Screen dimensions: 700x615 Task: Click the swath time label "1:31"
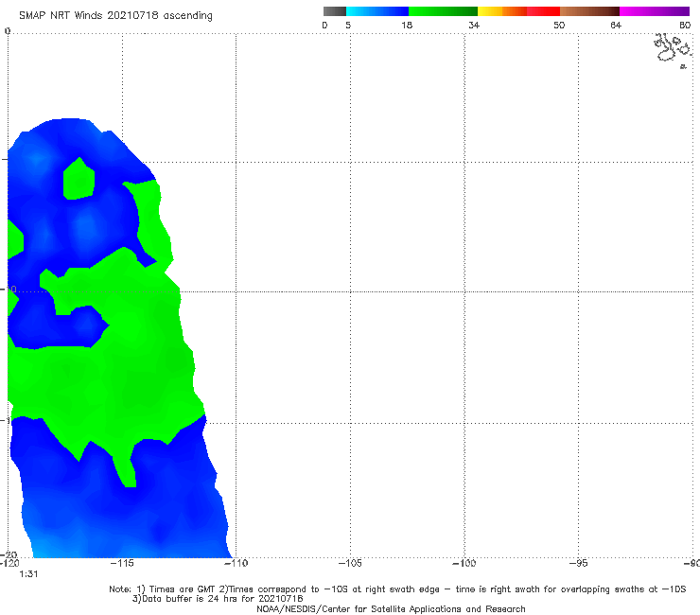click(x=28, y=574)
